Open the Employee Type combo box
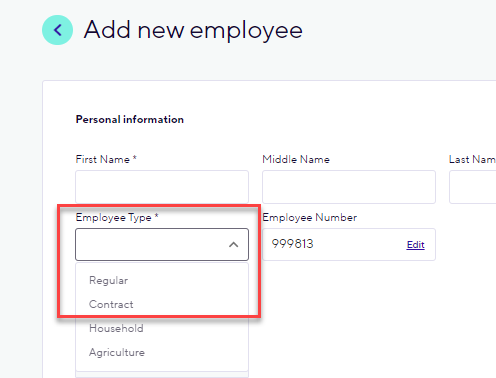The height and width of the screenshot is (378, 496). 162,244
